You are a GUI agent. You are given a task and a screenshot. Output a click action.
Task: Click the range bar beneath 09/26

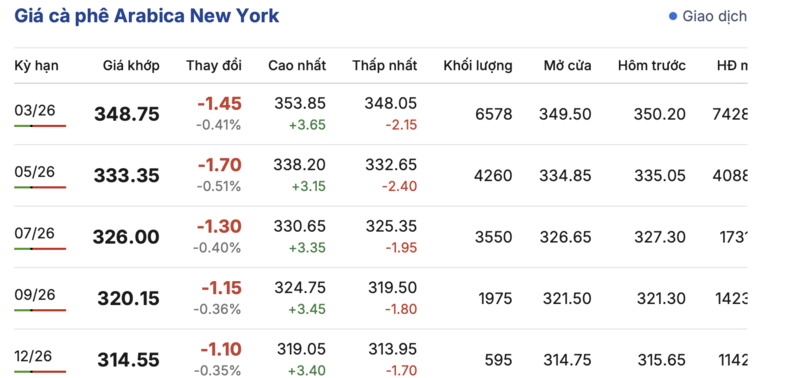coord(40,310)
